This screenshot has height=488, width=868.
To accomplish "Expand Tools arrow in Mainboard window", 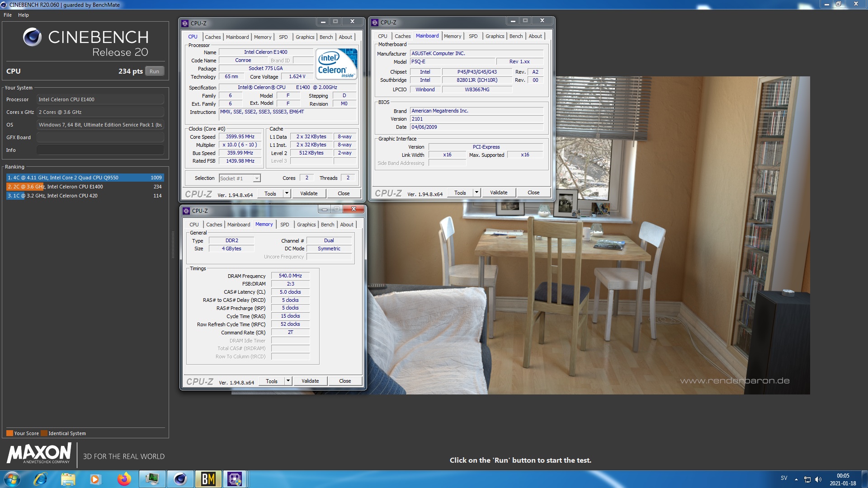I will [476, 192].
